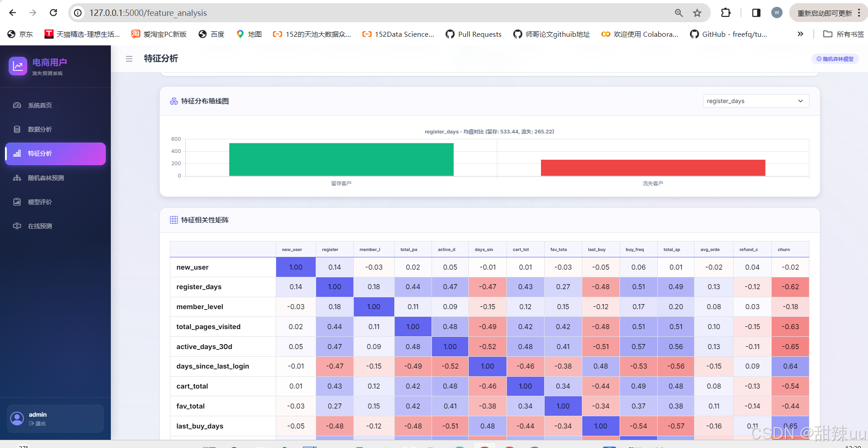The image size is (868, 448).
Task: Click the cart_total row label
Action: [192, 386]
